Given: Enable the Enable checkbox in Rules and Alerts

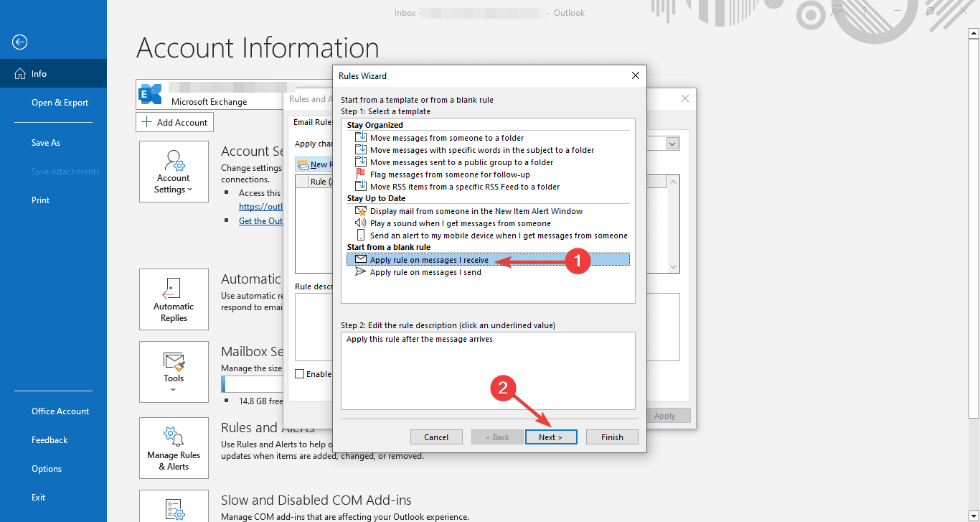Looking at the screenshot, I should (x=299, y=373).
